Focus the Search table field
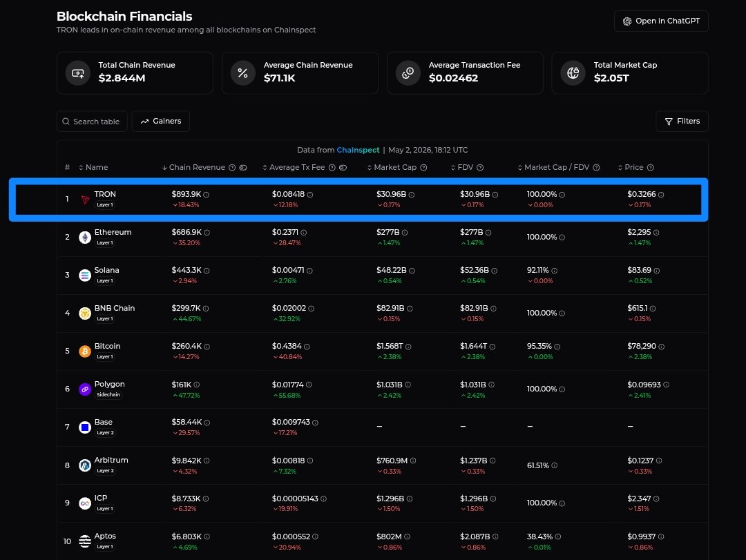The image size is (746, 560). 92,122
